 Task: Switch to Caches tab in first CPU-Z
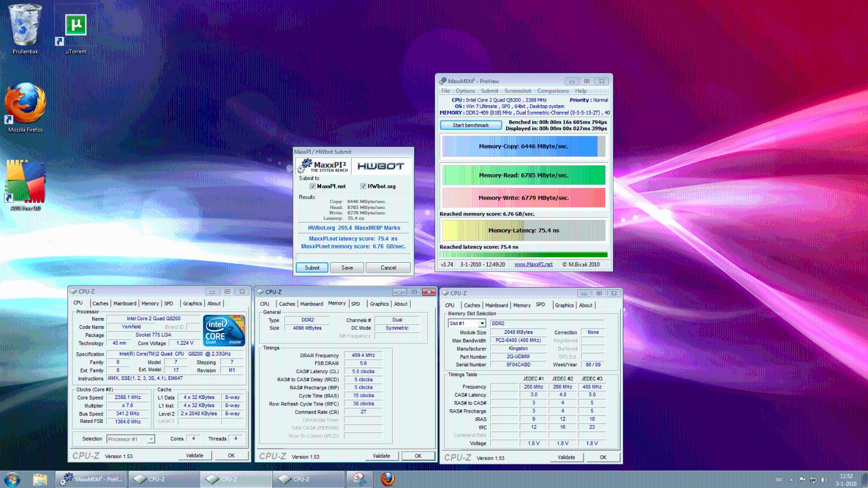click(100, 303)
